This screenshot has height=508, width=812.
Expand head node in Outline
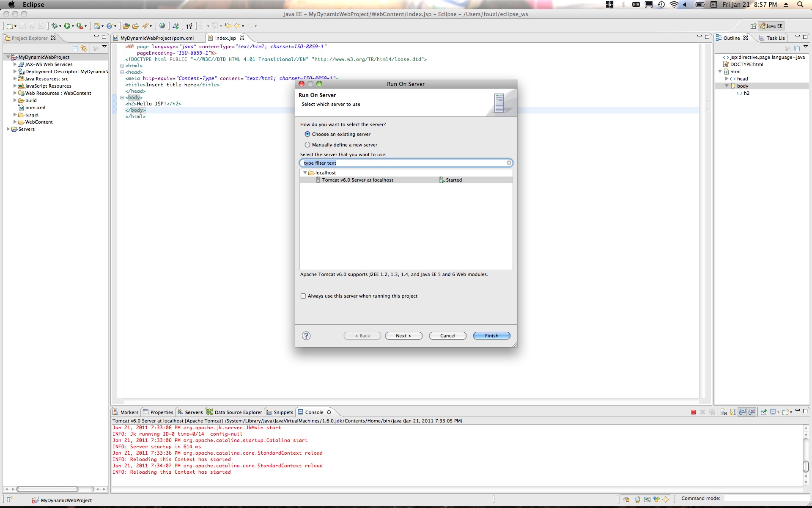(x=727, y=79)
